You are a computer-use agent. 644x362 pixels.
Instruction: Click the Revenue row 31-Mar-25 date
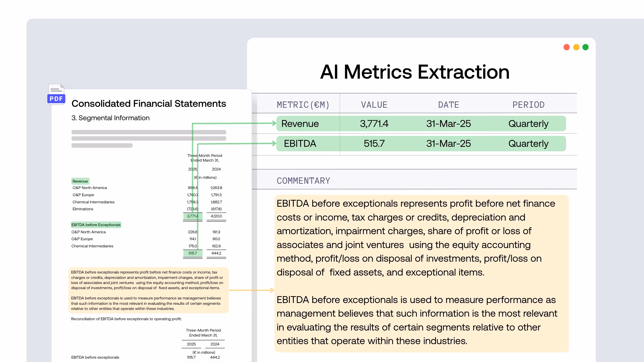pyautogui.click(x=449, y=124)
